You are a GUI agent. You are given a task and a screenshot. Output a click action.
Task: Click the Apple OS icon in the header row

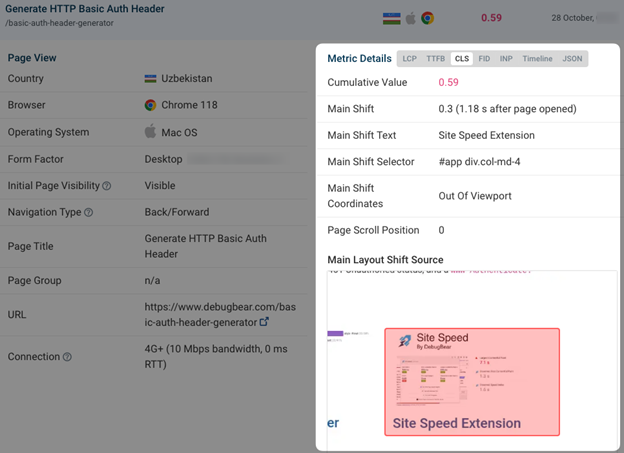(x=411, y=18)
